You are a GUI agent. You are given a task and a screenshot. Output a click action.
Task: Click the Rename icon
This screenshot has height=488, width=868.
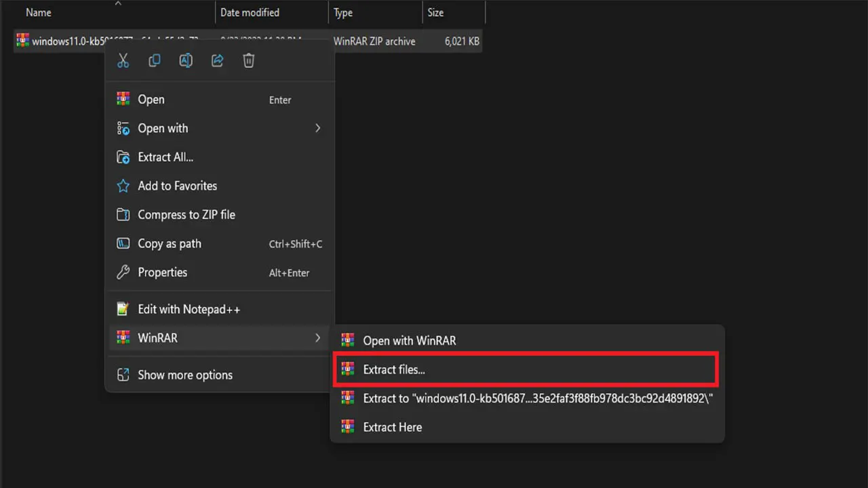[186, 61]
